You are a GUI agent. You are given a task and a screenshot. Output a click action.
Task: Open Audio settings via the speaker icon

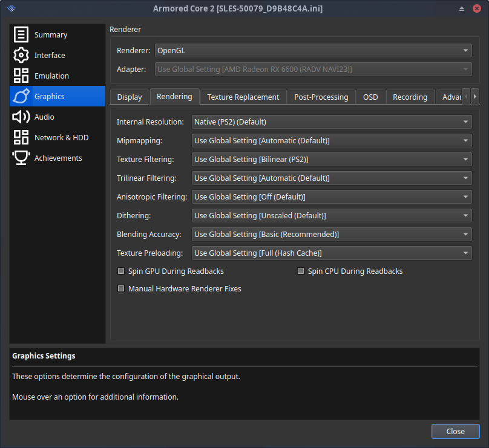[x=21, y=117]
